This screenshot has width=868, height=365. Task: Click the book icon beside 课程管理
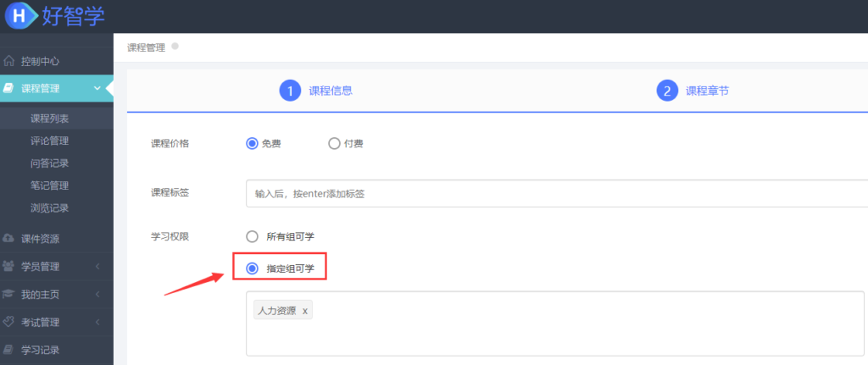pos(8,88)
